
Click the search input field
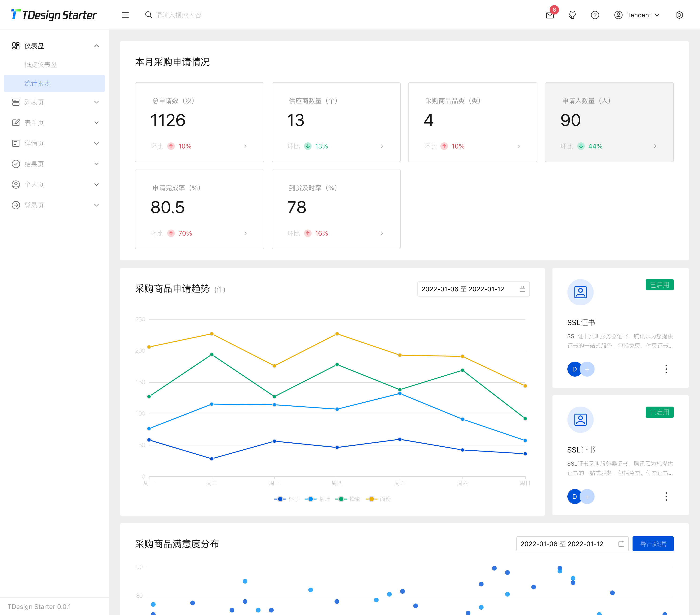click(x=179, y=15)
